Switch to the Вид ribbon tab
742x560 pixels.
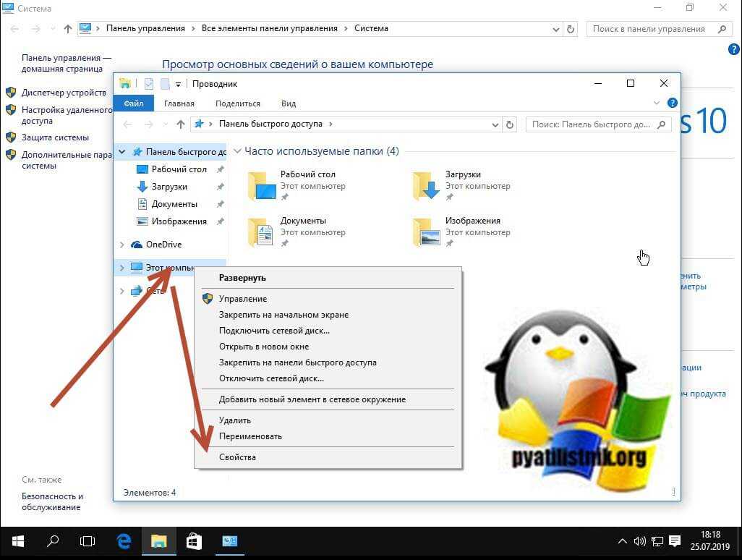289,103
